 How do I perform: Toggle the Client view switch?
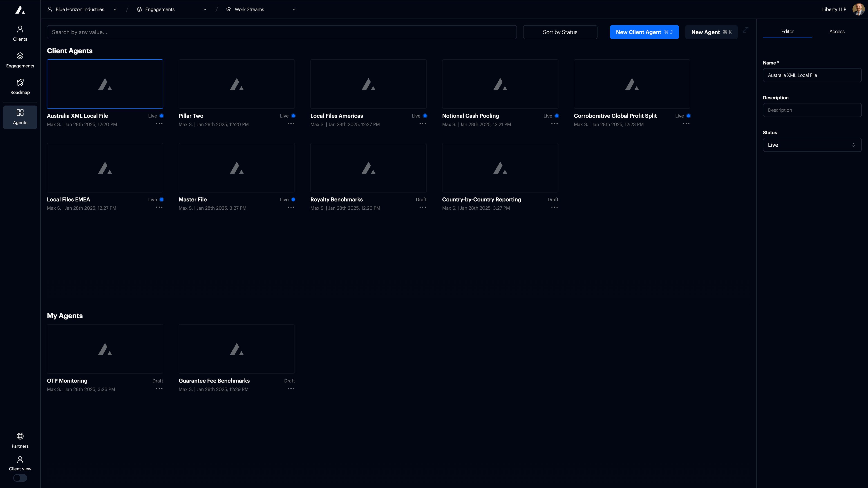click(x=20, y=478)
